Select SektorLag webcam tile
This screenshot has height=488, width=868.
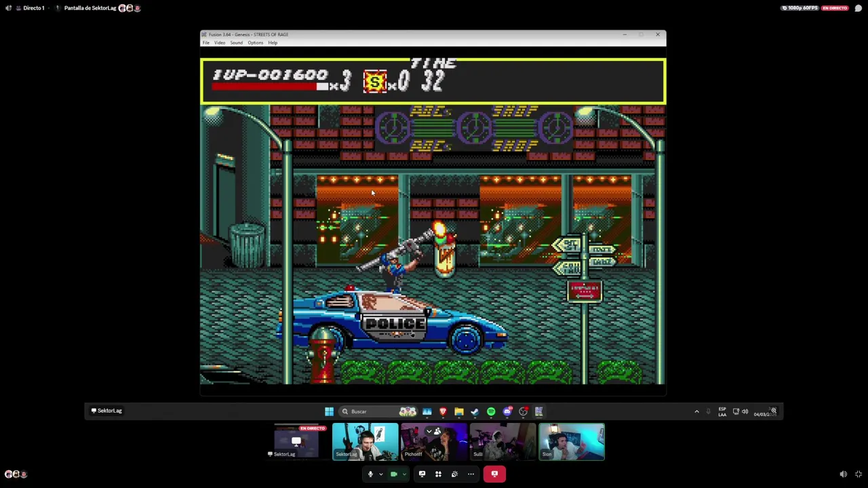pos(365,442)
